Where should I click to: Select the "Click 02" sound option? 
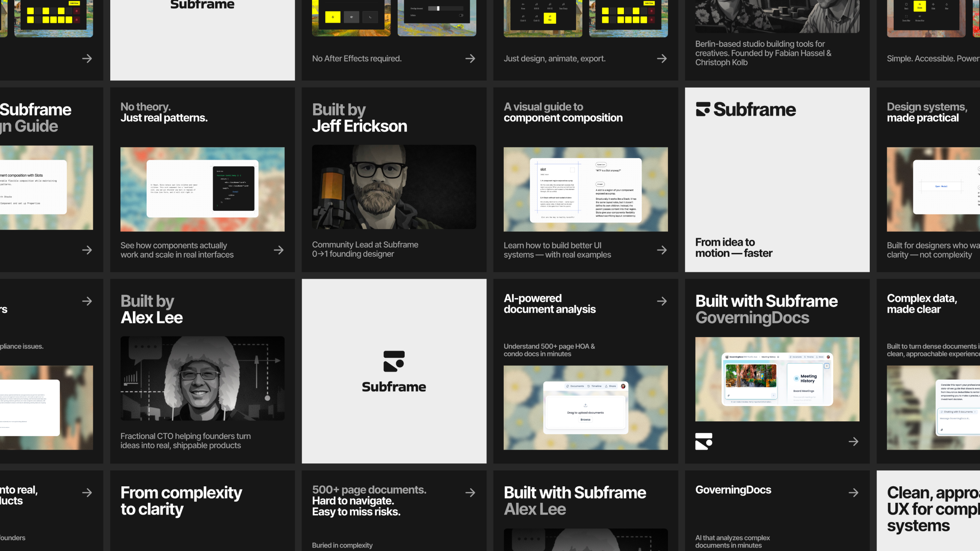click(x=536, y=18)
